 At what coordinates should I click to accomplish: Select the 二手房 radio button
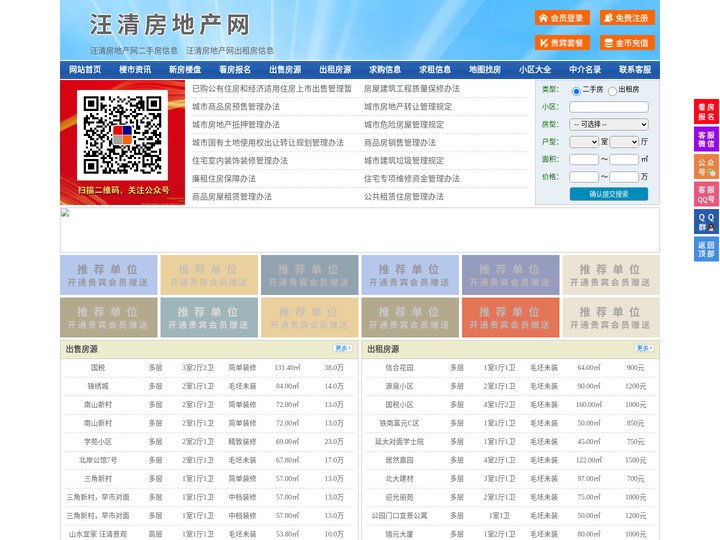point(576,91)
